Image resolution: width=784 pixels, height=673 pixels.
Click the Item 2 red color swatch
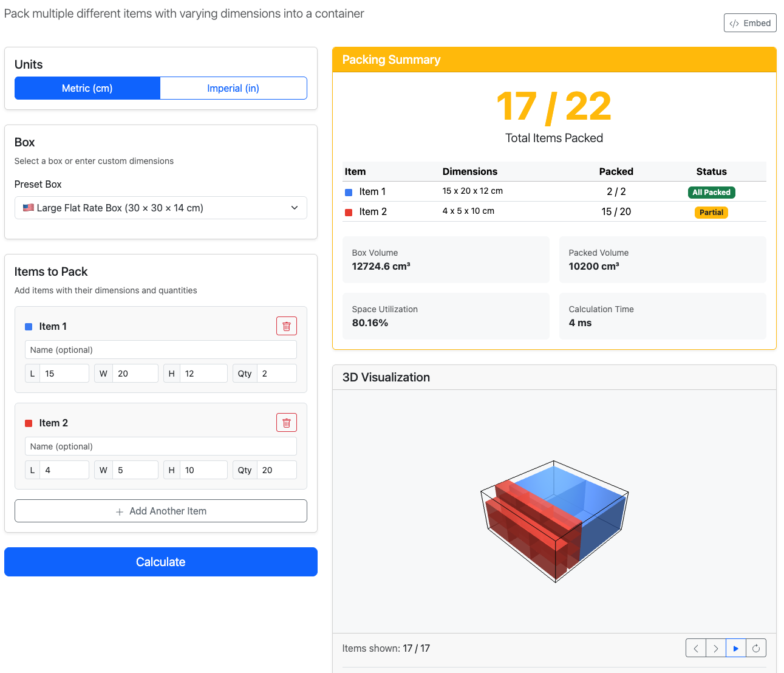point(29,423)
